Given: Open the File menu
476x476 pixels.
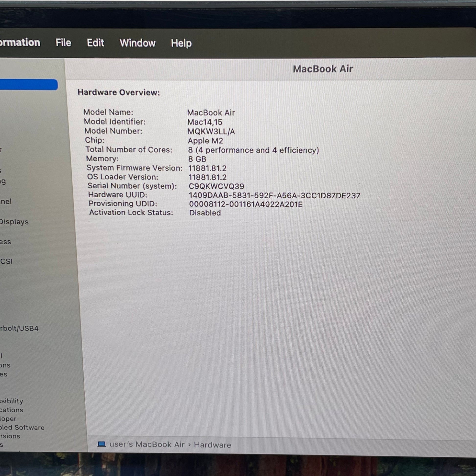Looking at the screenshot, I should pyautogui.click(x=63, y=43).
